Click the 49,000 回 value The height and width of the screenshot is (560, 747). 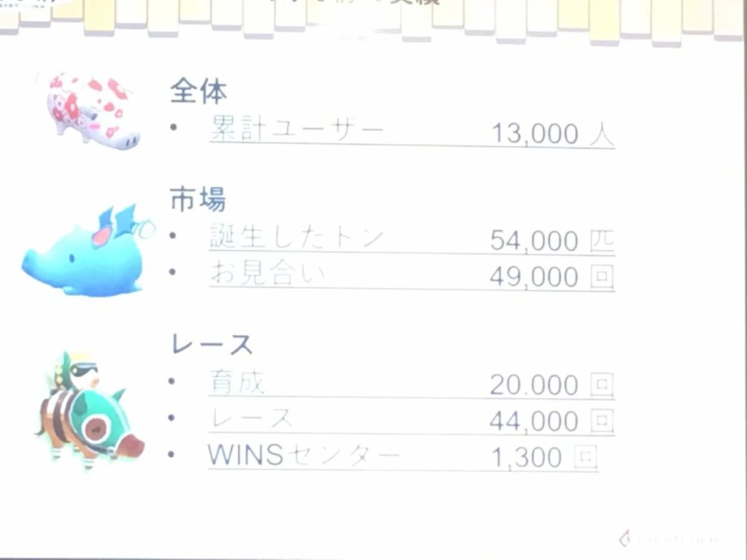(551, 277)
